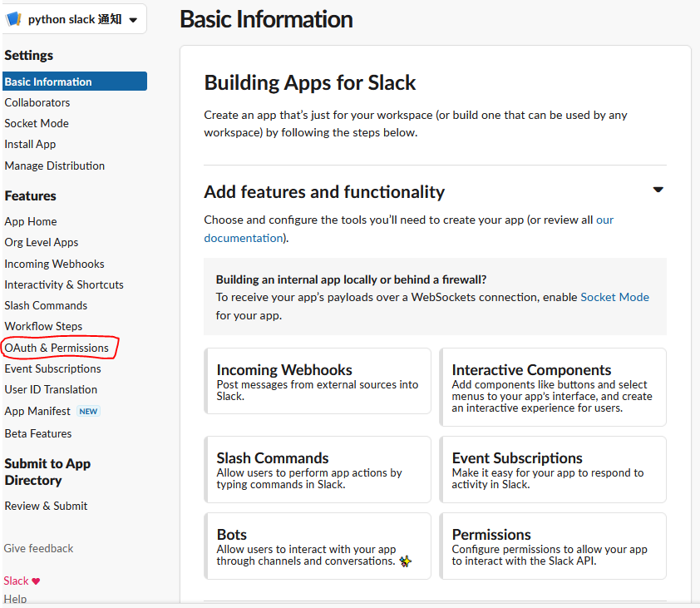Open the Event Subscriptions feature card
Screen dimensions: 700x608
point(553,469)
